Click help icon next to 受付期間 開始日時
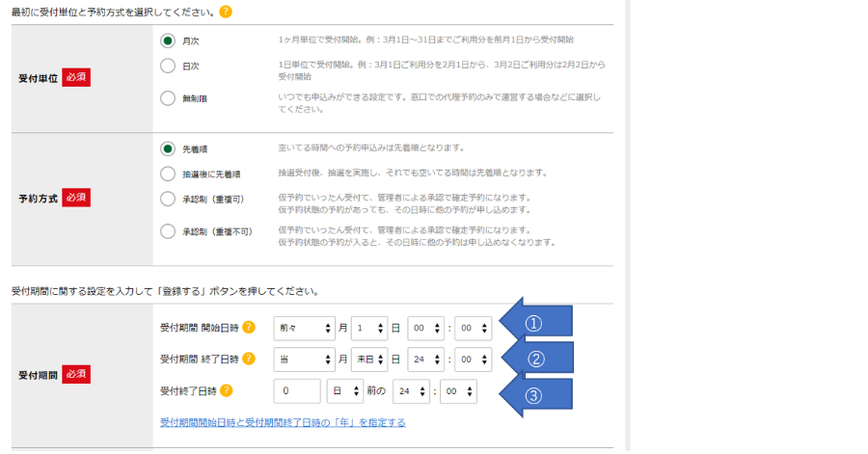 (249, 328)
